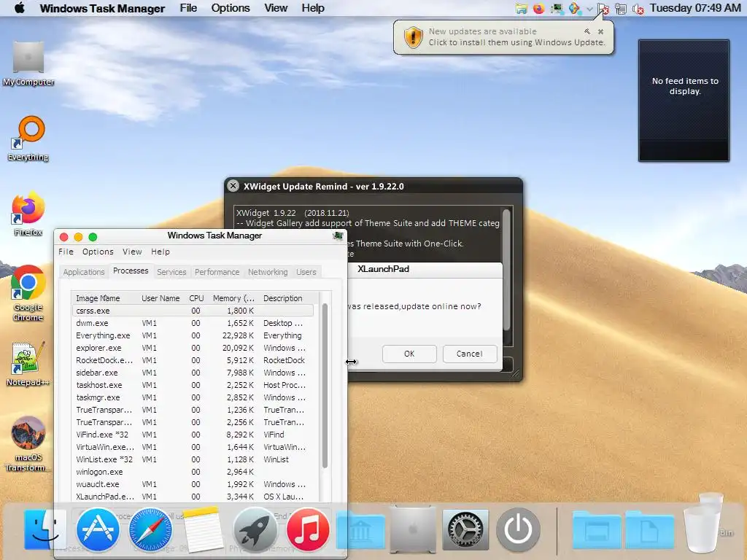
Task: Open Notepad++ desktop shortcut
Action: [x=28, y=365]
